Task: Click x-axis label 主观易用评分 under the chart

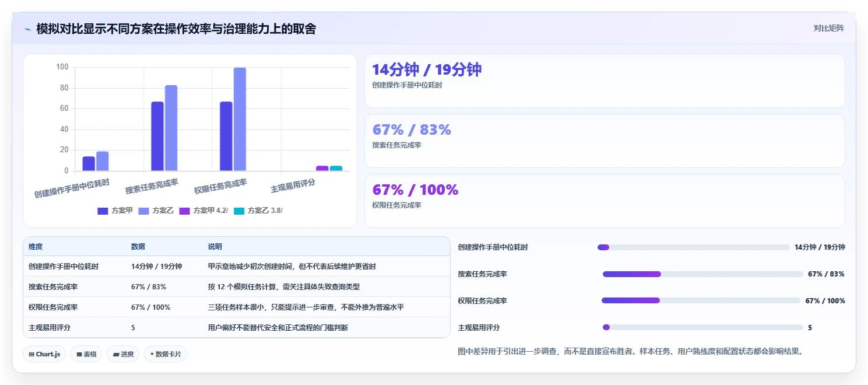Action: coord(294,187)
